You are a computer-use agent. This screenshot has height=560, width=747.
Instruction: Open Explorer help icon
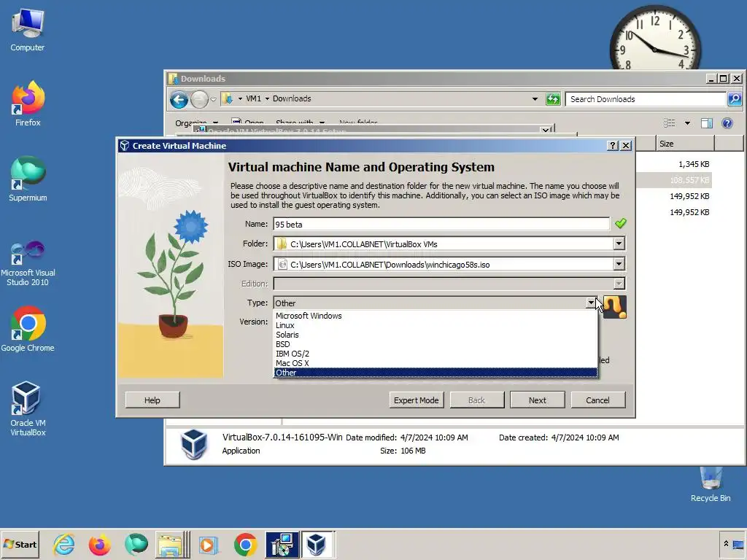click(x=727, y=123)
